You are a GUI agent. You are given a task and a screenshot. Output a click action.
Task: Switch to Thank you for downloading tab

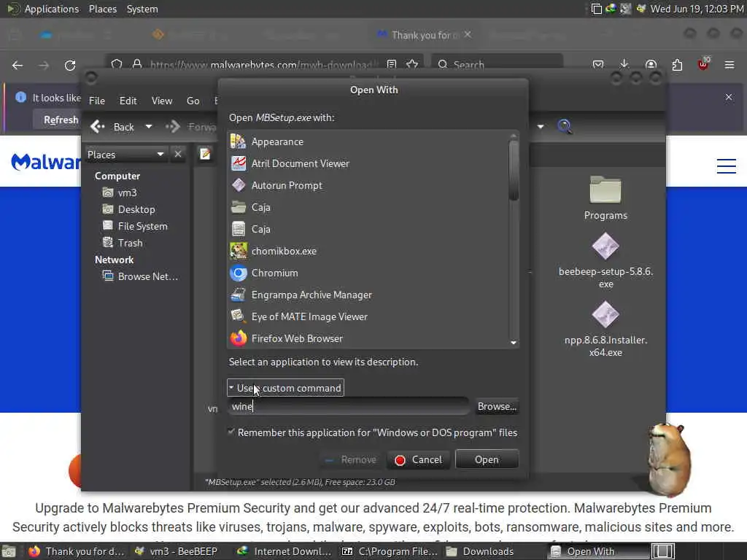tap(419, 35)
